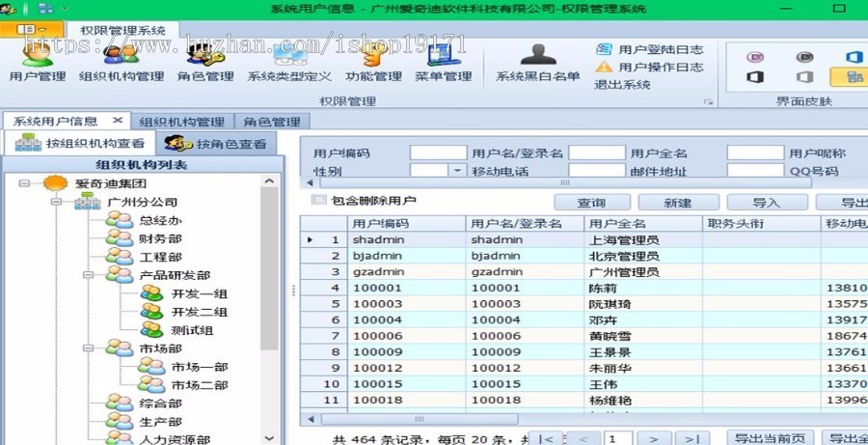Select 开发二组 tree node
Viewport: 868px width, 445px height.
click(x=200, y=312)
